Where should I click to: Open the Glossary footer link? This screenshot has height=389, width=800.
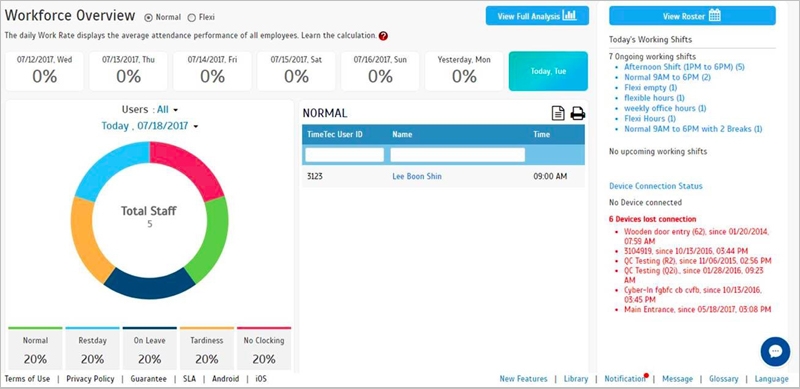tap(723, 379)
